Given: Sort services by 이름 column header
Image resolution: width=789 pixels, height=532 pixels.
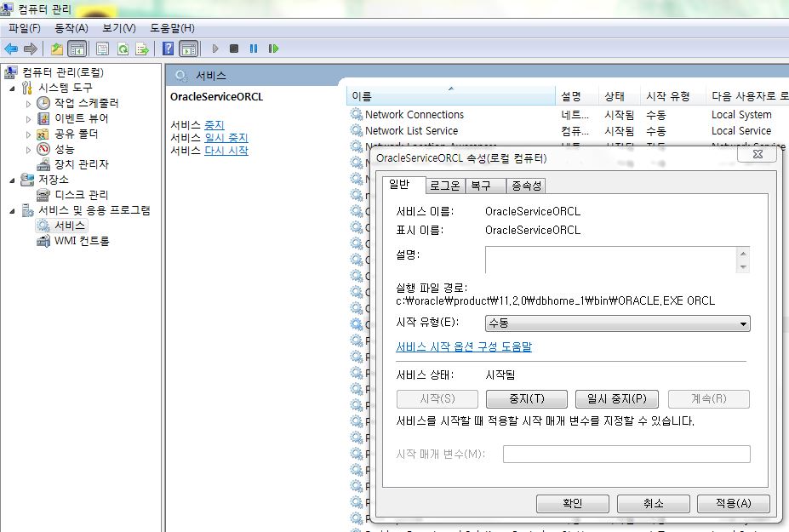Looking at the screenshot, I should [x=451, y=96].
